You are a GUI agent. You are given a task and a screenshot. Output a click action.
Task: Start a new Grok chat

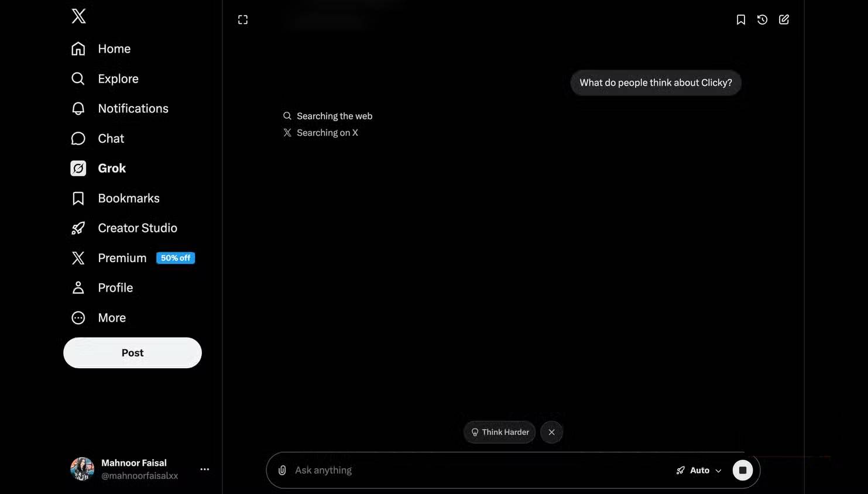tap(784, 20)
